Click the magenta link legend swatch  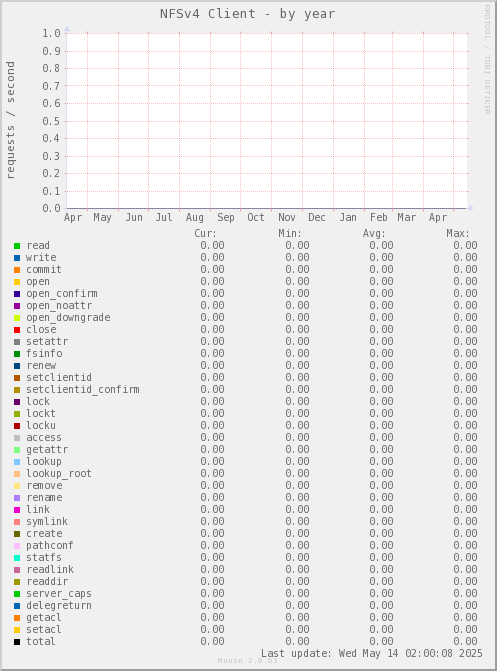pos(17,510)
